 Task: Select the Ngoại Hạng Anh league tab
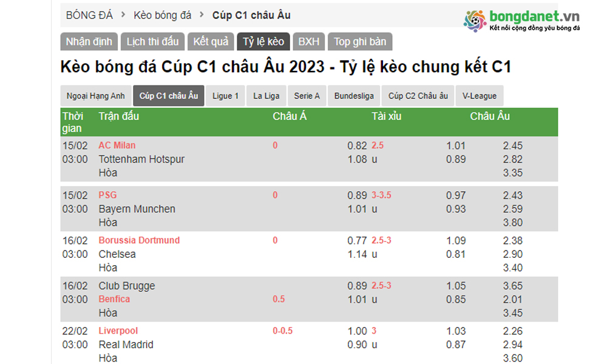[x=95, y=96]
